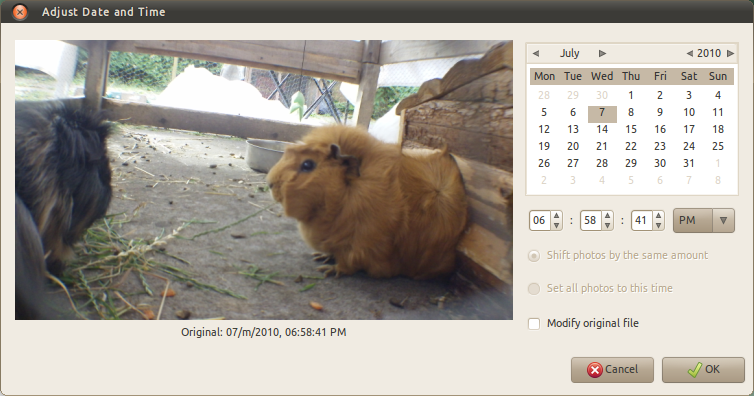The height and width of the screenshot is (396, 754).
Task: Select July 16 in the calendar
Action: tap(660, 129)
